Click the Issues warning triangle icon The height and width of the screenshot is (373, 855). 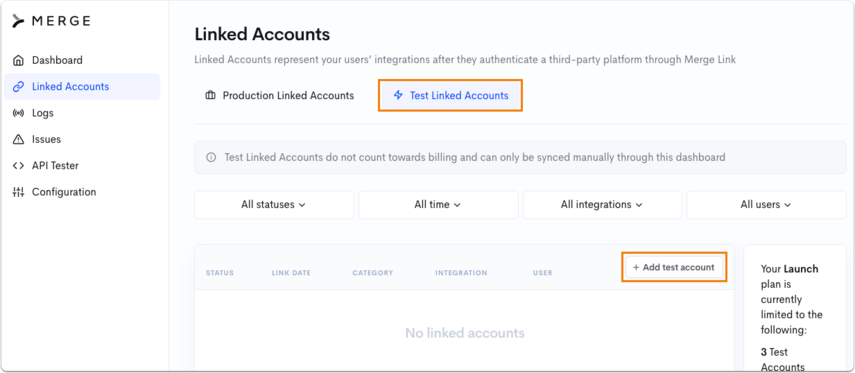pos(19,139)
